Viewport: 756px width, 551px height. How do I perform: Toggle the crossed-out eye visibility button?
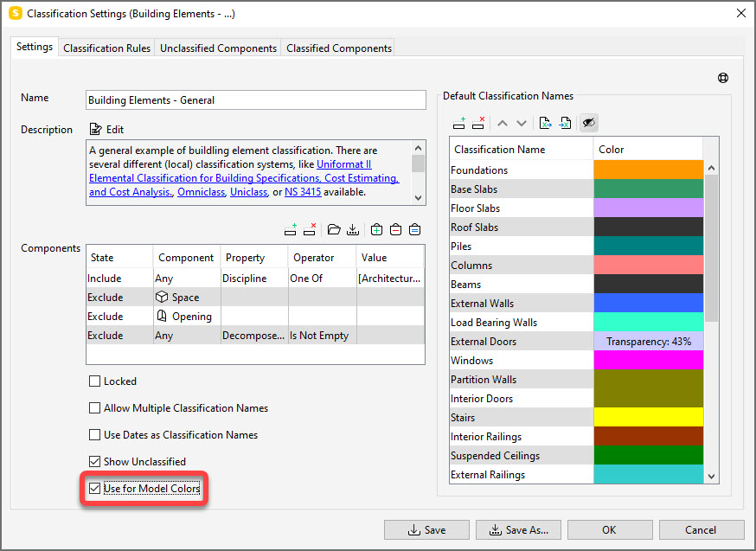pyautogui.click(x=588, y=123)
